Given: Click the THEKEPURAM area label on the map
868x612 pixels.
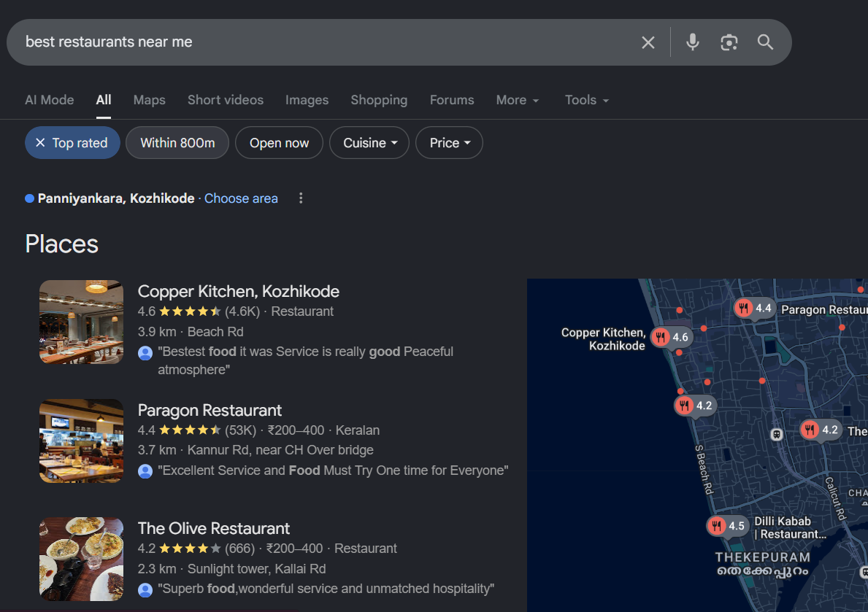Looking at the screenshot, I should pyautogui.click(x=762, y=557).
